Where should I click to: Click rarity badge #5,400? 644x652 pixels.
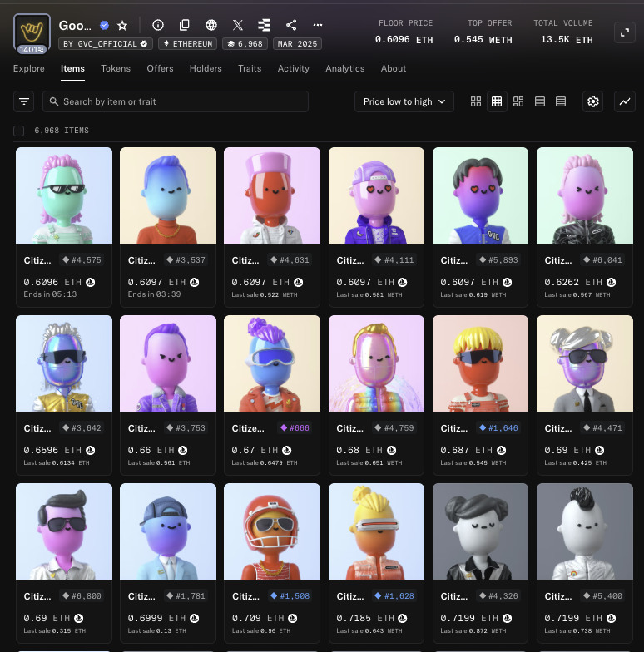pos(602,595)
